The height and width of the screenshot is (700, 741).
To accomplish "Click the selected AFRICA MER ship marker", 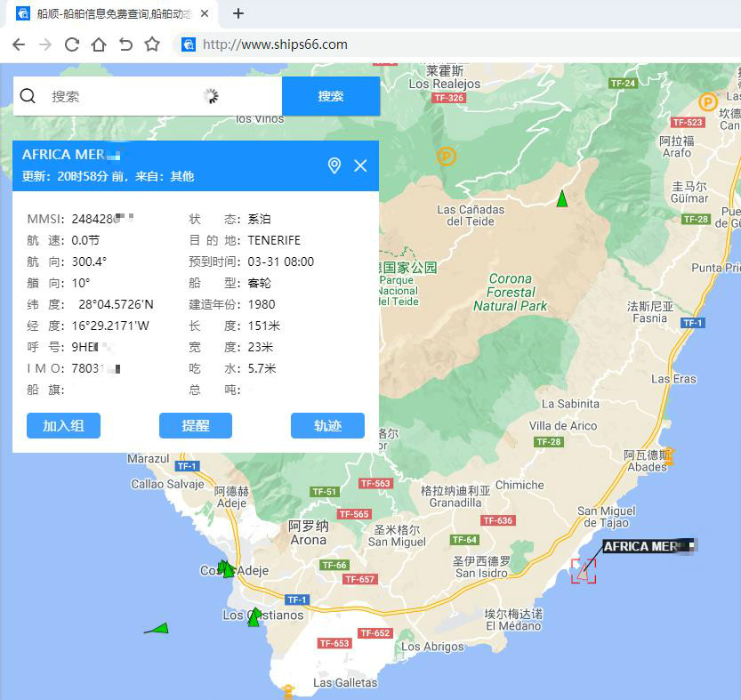I will pos(583,570).
